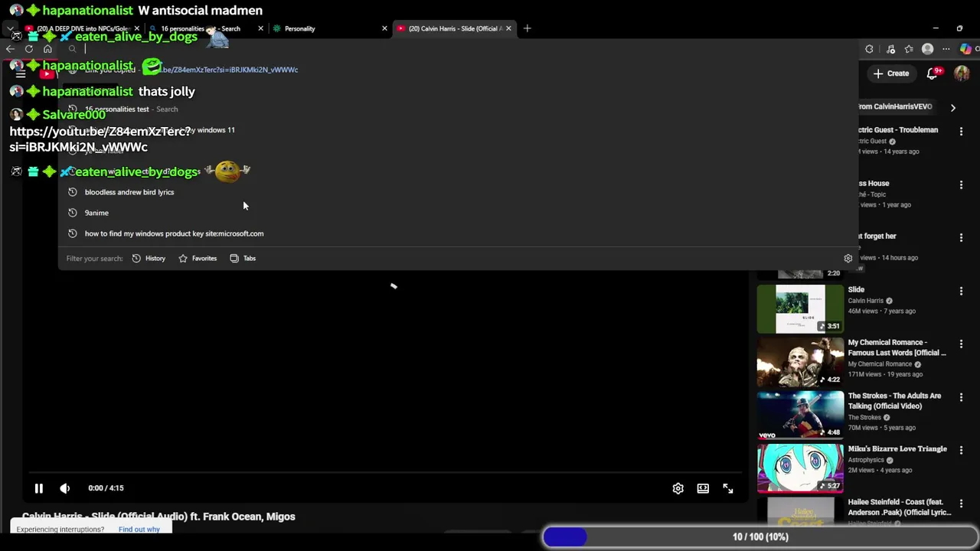Image resolution: width=980 pixels, height=551 pixels.
Task: Filter address bar search by Tabs
Action: (243, 259)
